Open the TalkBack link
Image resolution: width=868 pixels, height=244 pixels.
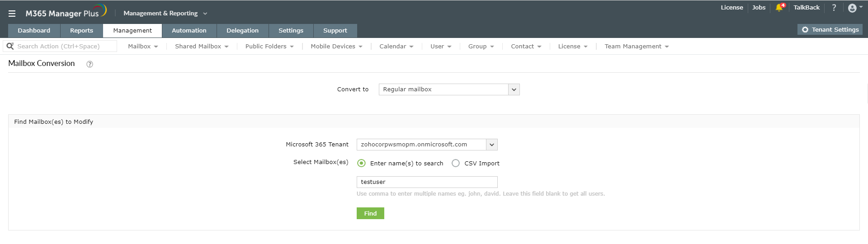pyautogui.click(x=807, y=8)
